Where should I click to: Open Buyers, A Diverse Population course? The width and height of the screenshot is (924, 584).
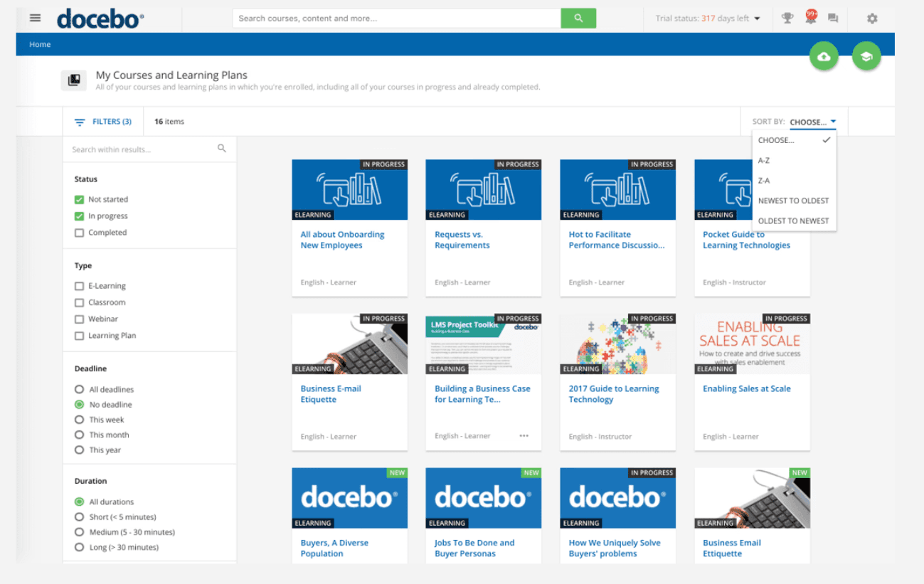point(334,548)
